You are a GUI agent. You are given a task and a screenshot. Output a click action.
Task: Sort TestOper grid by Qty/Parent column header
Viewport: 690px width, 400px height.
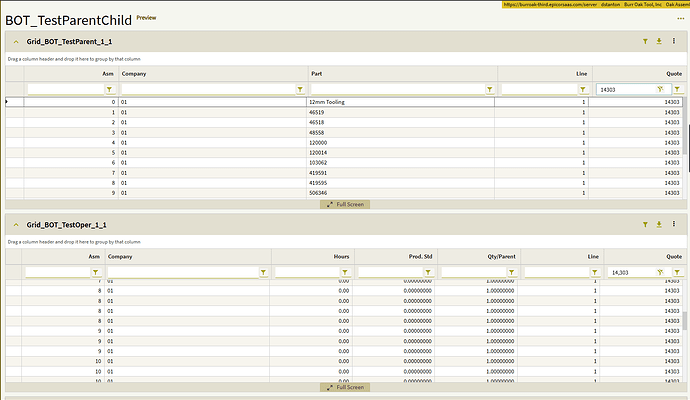tap(478, 257)
